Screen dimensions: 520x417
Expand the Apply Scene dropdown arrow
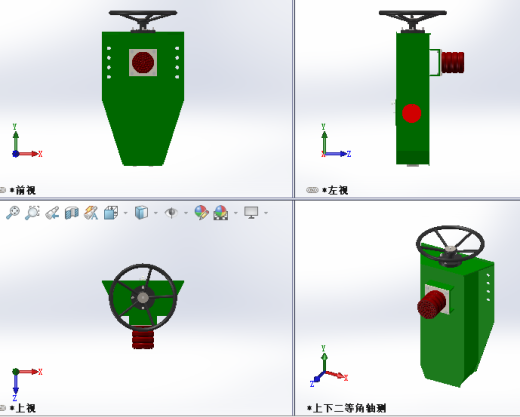tap(236, 213)
